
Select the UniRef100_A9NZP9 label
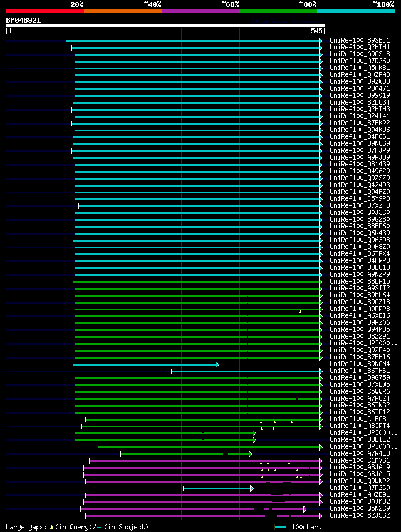(x=360, y=275)
